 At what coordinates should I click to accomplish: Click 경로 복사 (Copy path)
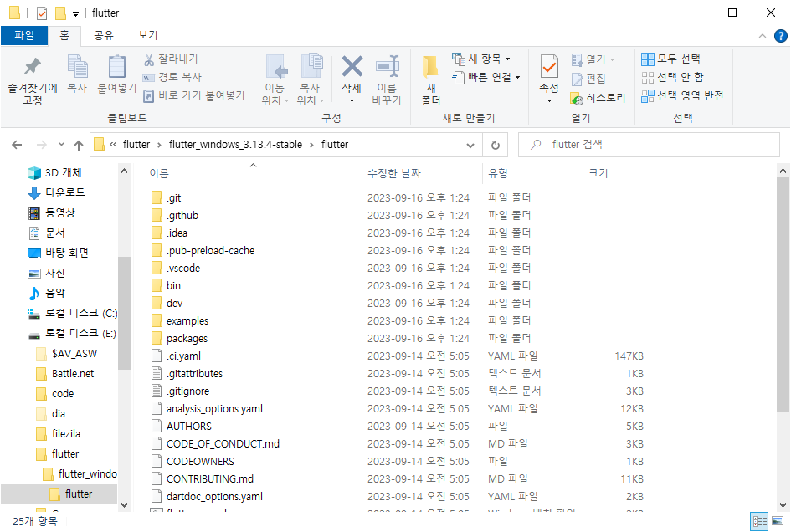(x=172, y=77)
